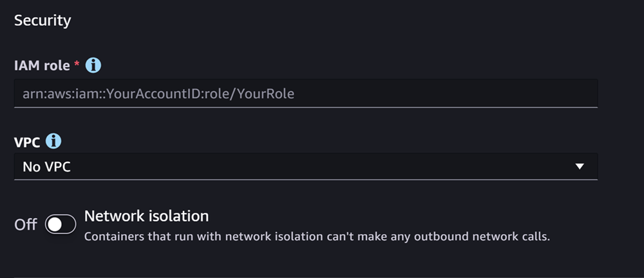This screenshot has height=278, width=644.
Task: Click the white knob of the isolation switch
Action: (55, 224)
